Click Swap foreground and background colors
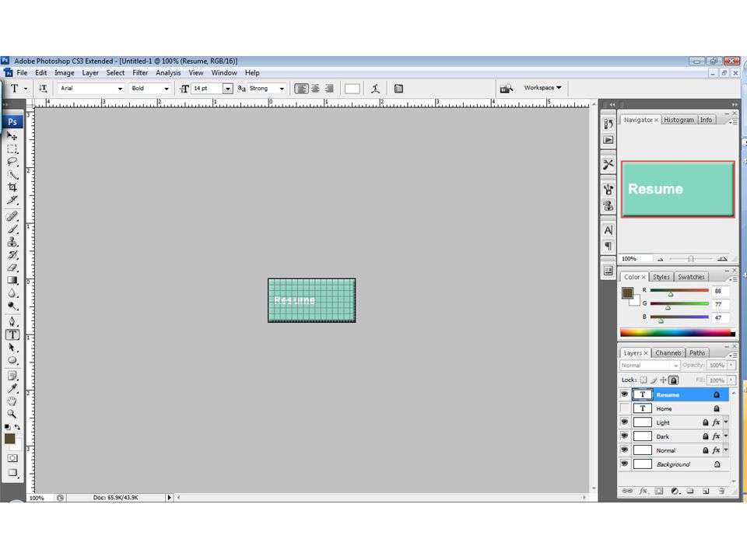The height and width of the screenshot is (560, 747). click(x=17, y=427)
